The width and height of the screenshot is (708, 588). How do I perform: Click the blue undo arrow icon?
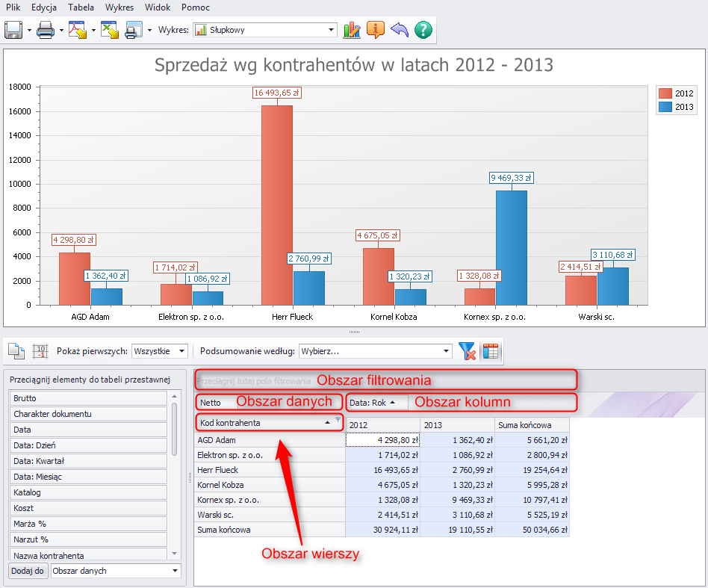tap(399, 30)
